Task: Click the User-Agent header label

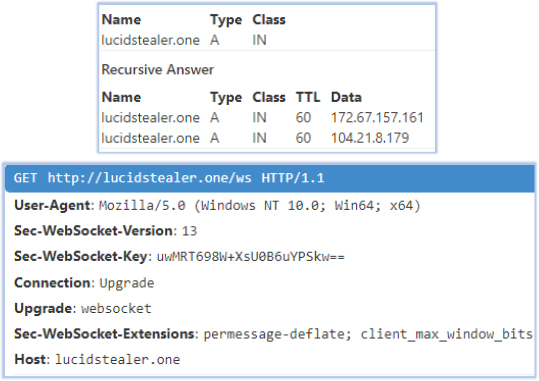Action: (x=52, y=205)
